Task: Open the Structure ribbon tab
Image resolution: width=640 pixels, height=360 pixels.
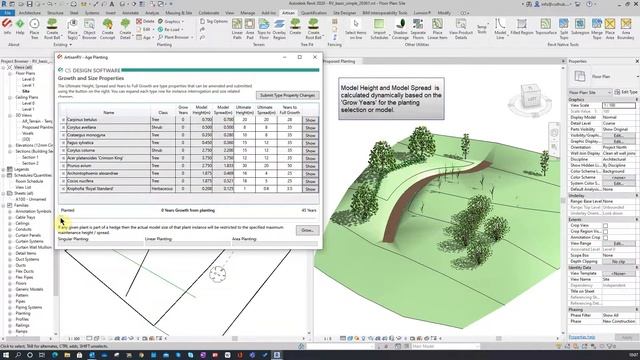Action: point(55,13)
